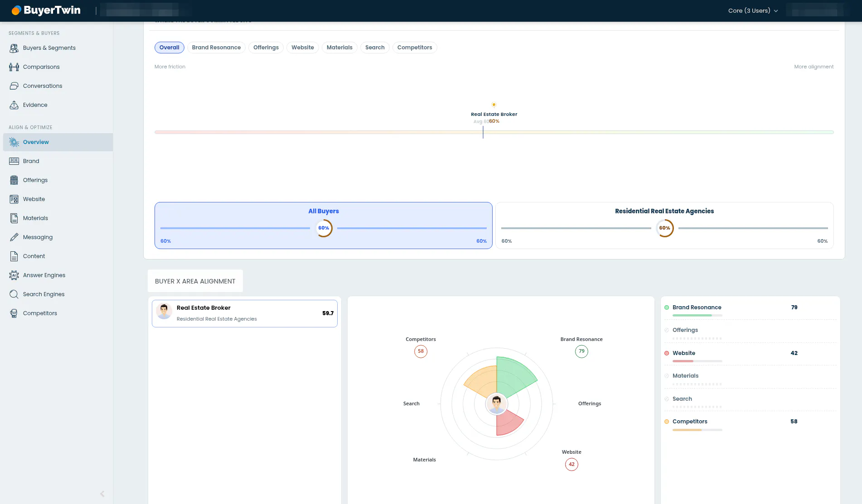
Task: Open Buyers & Segments icon in sidebar
Action: click(14, 48)
